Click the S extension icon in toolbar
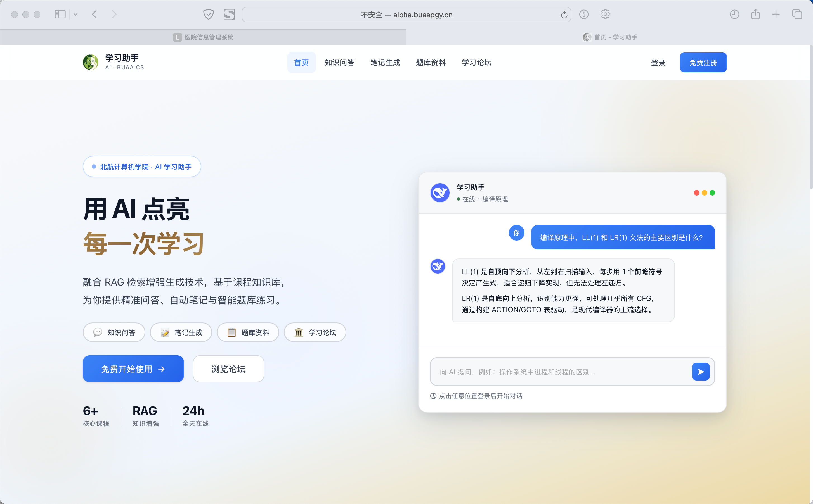813x504 pixels. point(229,14)
